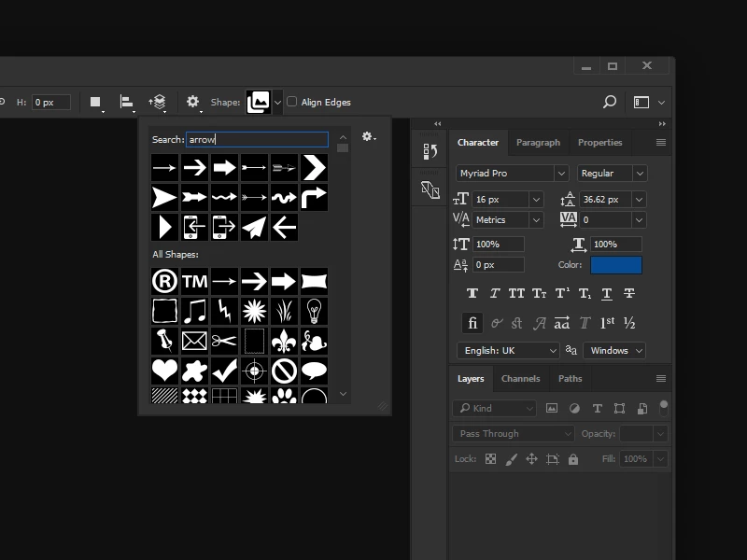This screenshot has width=747, height=560.
Task: Toggle Strikethrough text style
Action: tap(628, 293)
